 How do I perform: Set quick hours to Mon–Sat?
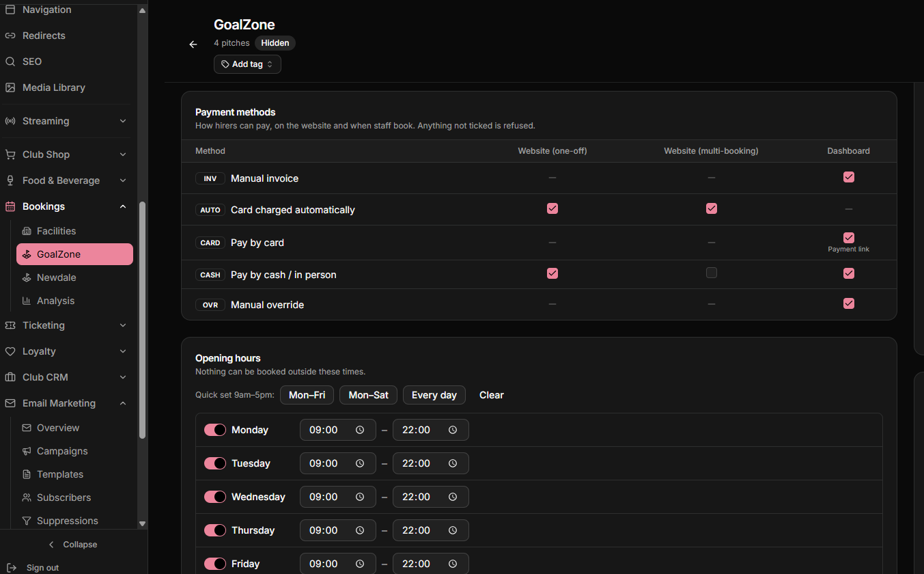coord(368,395)
